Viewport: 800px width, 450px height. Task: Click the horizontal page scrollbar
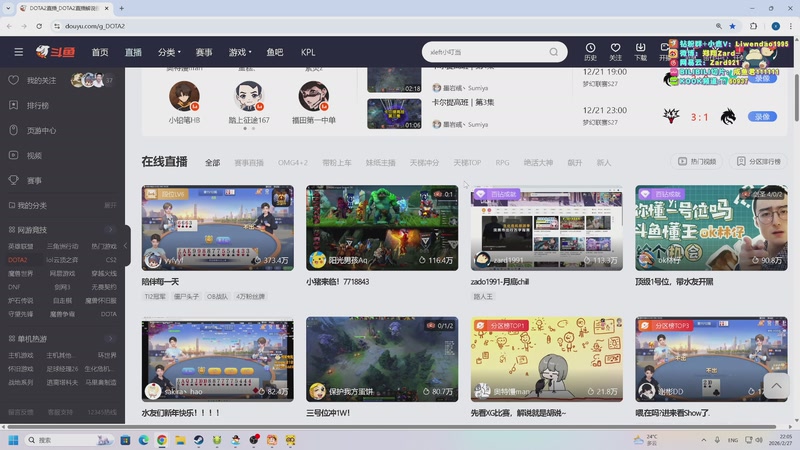392,427
